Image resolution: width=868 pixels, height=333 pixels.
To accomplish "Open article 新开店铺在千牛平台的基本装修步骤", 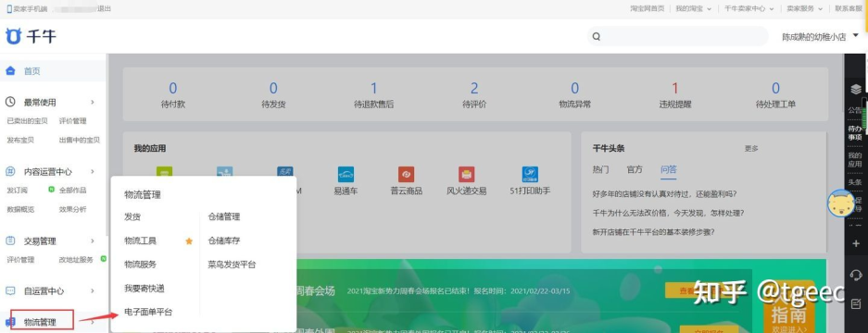I will (653, 232).
